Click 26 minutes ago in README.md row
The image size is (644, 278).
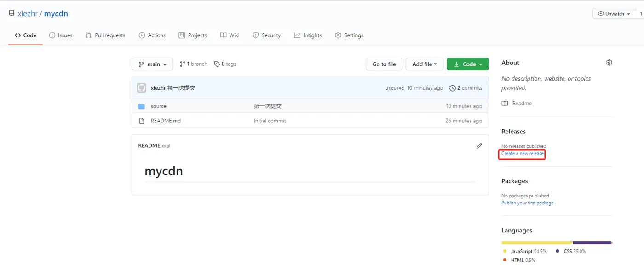(464, 121)
